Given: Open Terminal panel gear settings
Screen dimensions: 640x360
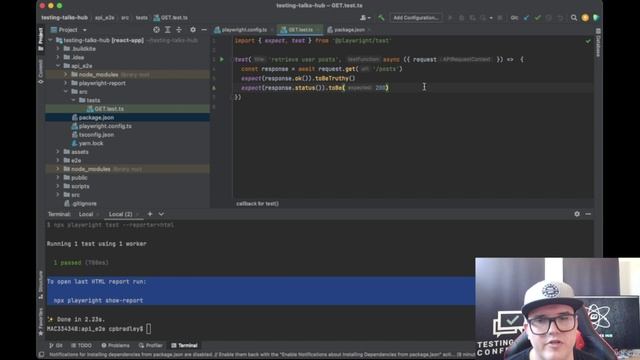Looking at the screenshot, I should tap(577, 214).
